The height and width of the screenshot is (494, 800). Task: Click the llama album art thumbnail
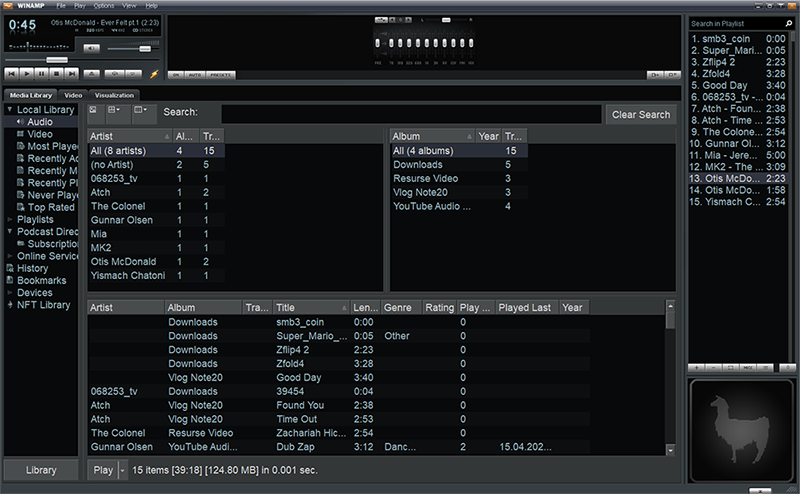tap(741, 430)
